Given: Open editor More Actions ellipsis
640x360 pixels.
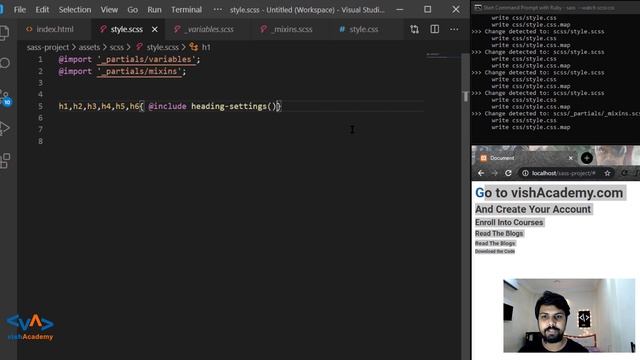Looking at the screenshot, I should coord(454,29).
